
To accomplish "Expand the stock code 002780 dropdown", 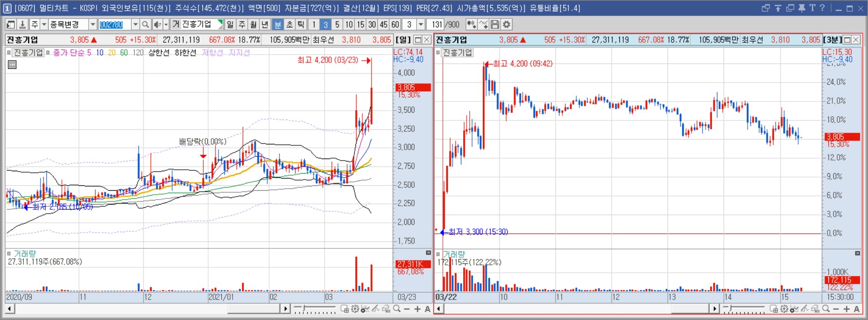I will [135, 24].
